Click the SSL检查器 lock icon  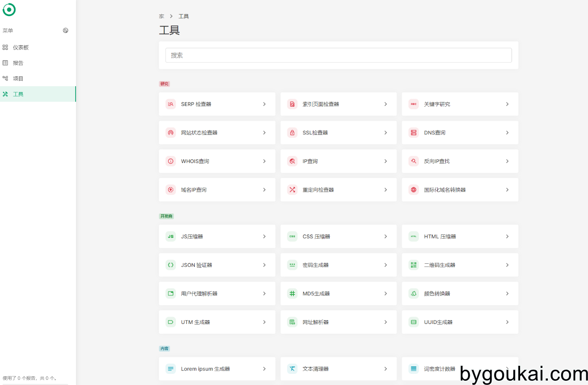coord(292,133)
